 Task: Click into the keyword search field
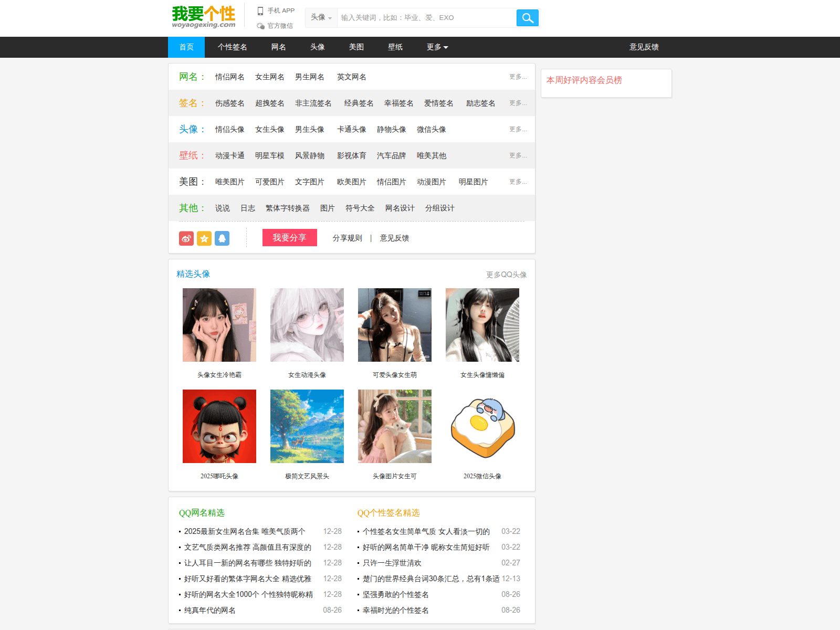(425, 18)
